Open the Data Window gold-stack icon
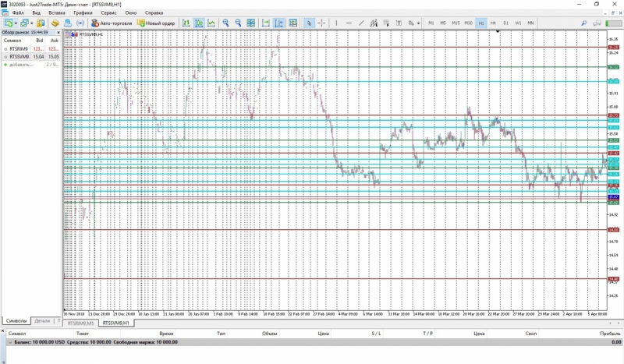624x364 pixels. click(x=55, y=23)
